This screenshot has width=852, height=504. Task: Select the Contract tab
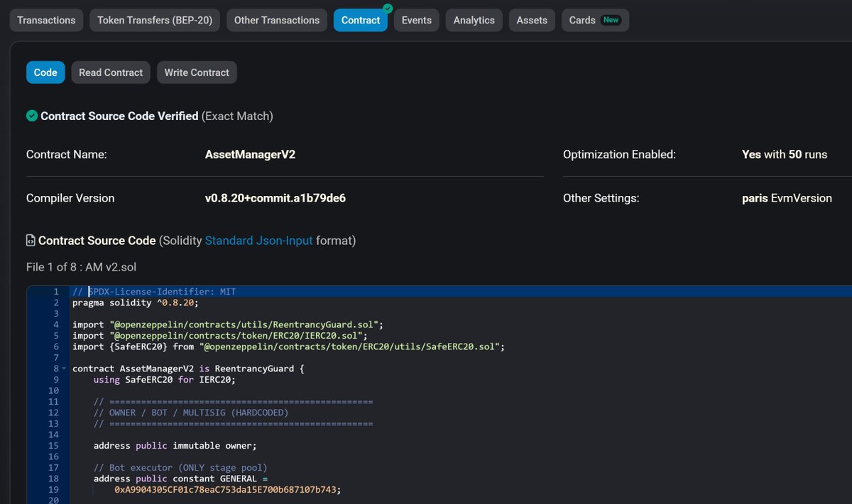pyautogui.click(x=361, y=20)
